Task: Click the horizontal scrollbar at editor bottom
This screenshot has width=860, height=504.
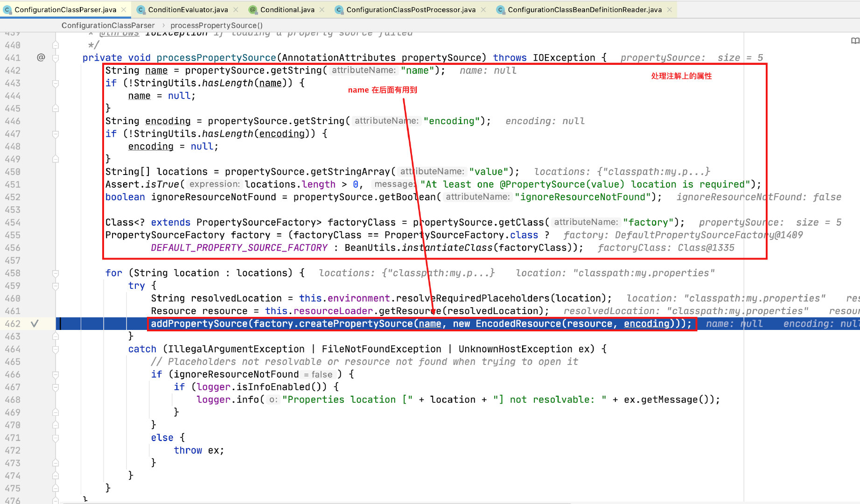Action: [317, 503]
